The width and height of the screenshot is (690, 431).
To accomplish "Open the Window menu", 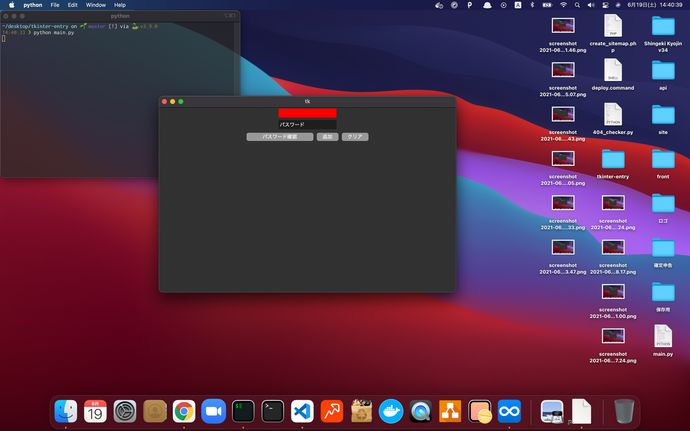I will [x=95, y=5].
